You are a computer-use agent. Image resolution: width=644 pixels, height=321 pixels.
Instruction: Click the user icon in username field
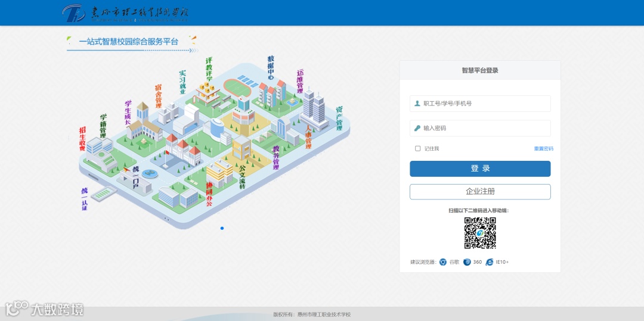[417, 104]
